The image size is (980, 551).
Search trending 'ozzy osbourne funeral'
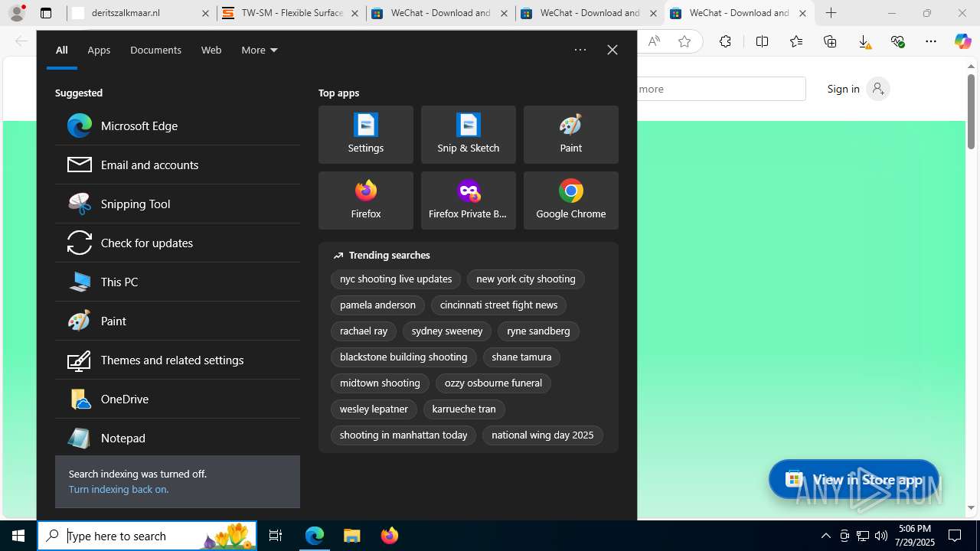pyautogui.click(x=493, y=383)
